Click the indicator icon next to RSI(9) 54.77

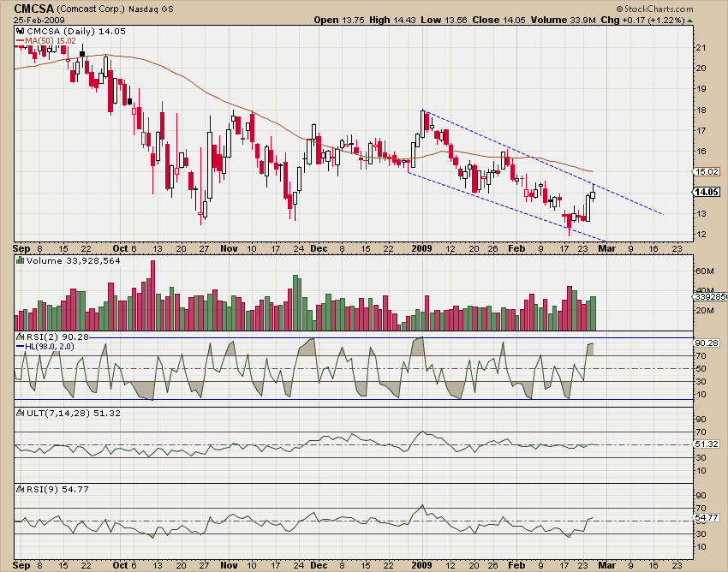[x=20, y=489]
